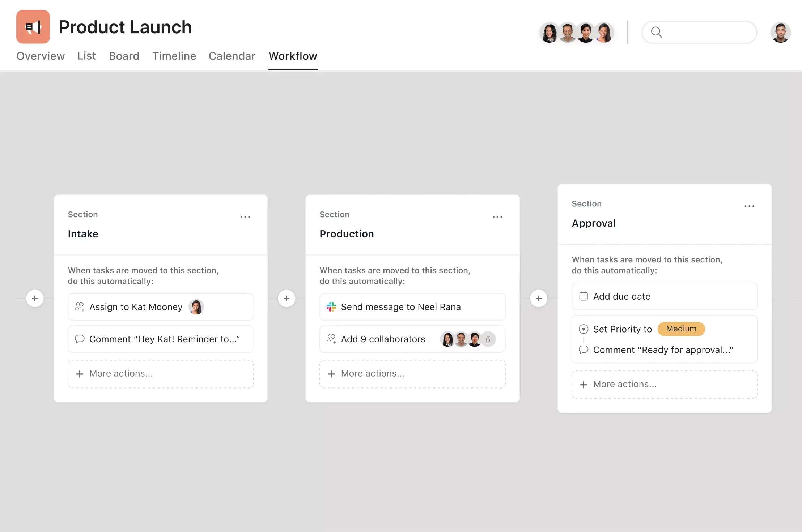
Task: Click the add collaborators icon in Production
Action: click(x=331, y=338)
